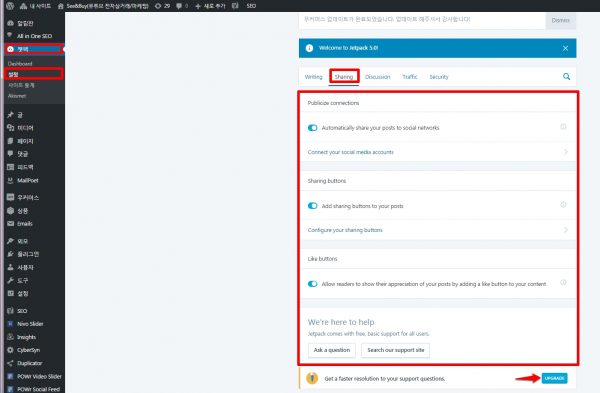
Task: Click the Ask a question button
Action: pyautogui.click(x=332, y=350)
